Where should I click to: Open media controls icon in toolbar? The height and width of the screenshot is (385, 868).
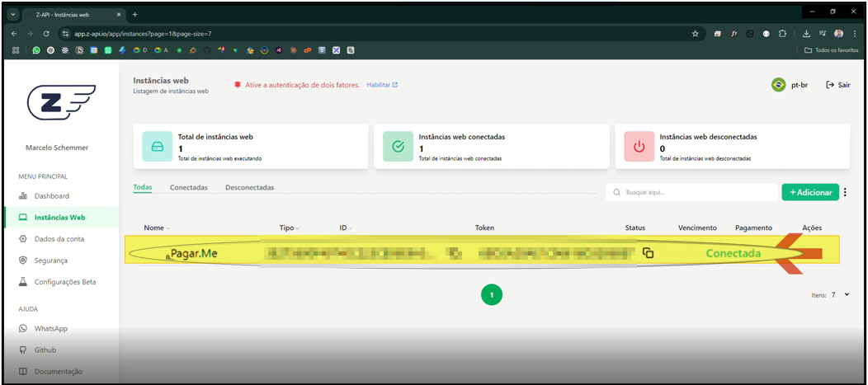point(823,34)
